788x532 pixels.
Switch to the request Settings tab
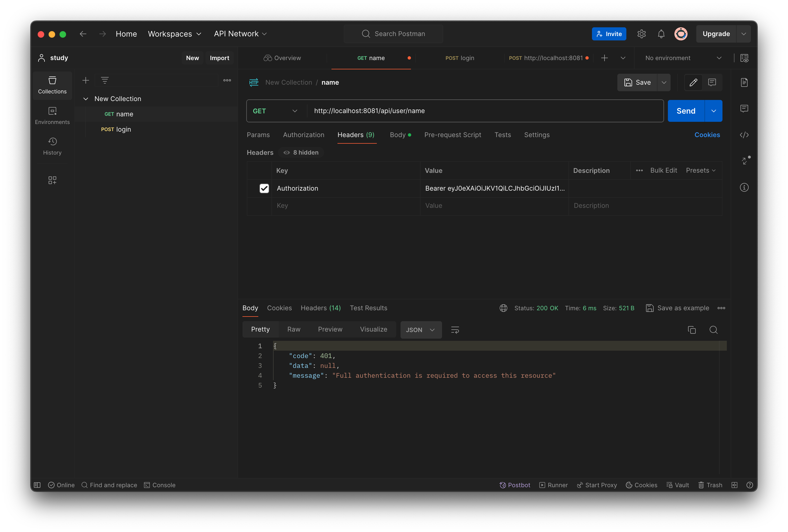click(537, 135)
